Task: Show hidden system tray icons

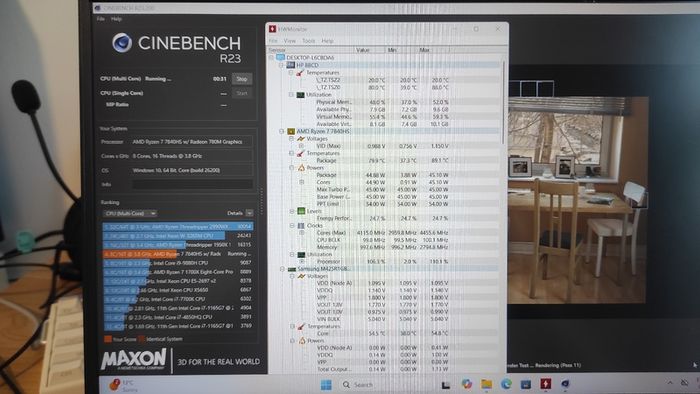Action: (670, 383)
